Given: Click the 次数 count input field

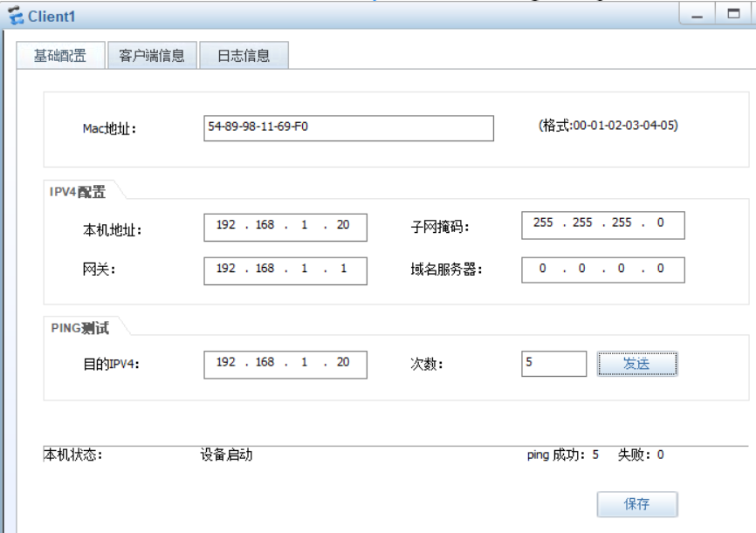Looking at the screenshot, I should coord(554,364).
